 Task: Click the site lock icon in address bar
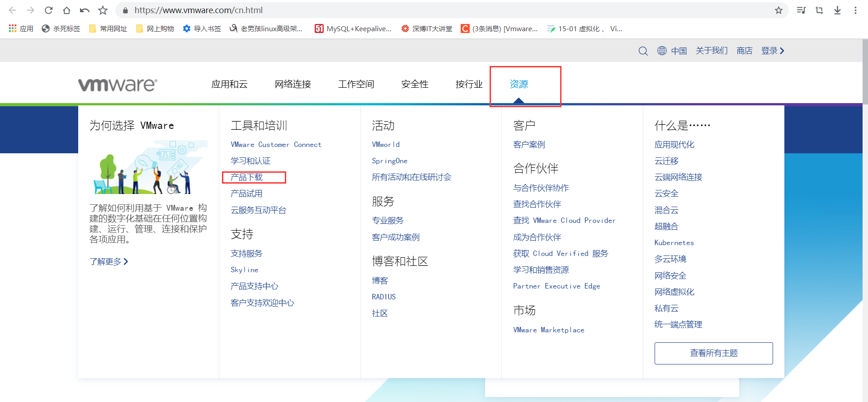126,10
